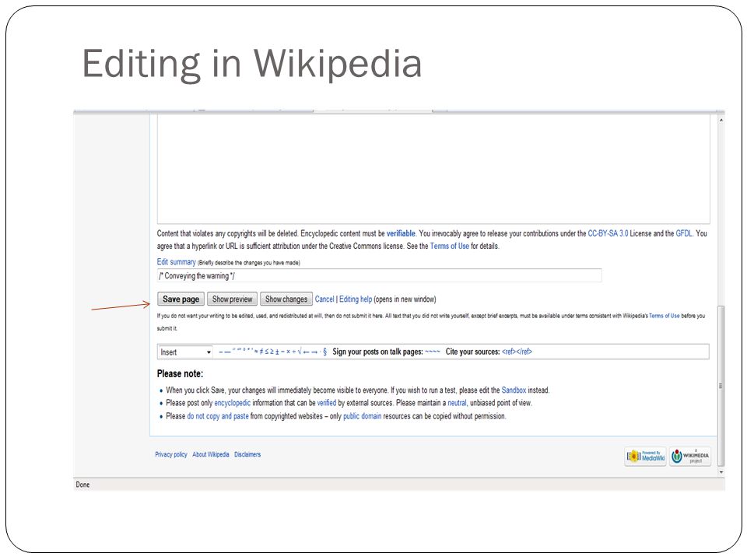Click the 'Please note:' heading

click(x=180, y=374)
